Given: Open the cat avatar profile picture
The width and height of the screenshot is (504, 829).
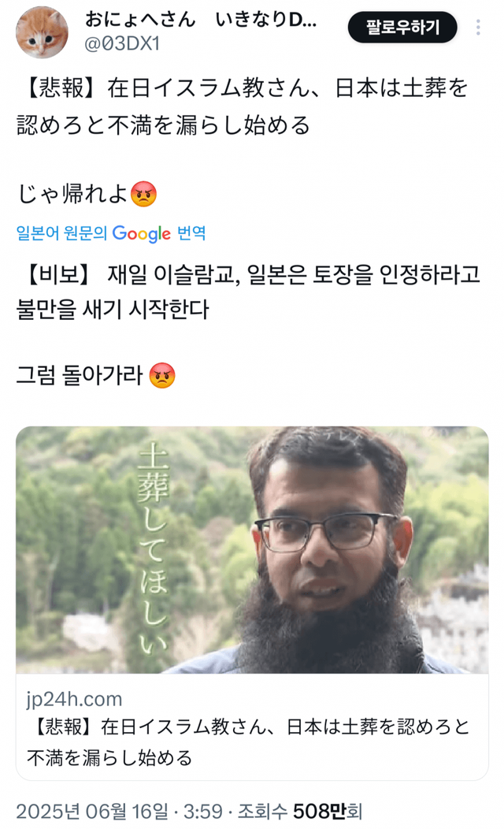Looking at the screenshot, I should pos(42,32).
